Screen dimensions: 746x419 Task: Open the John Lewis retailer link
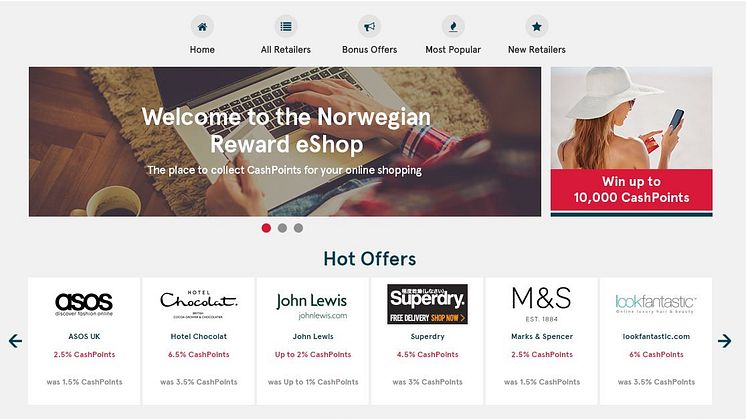tap(313, 336)
